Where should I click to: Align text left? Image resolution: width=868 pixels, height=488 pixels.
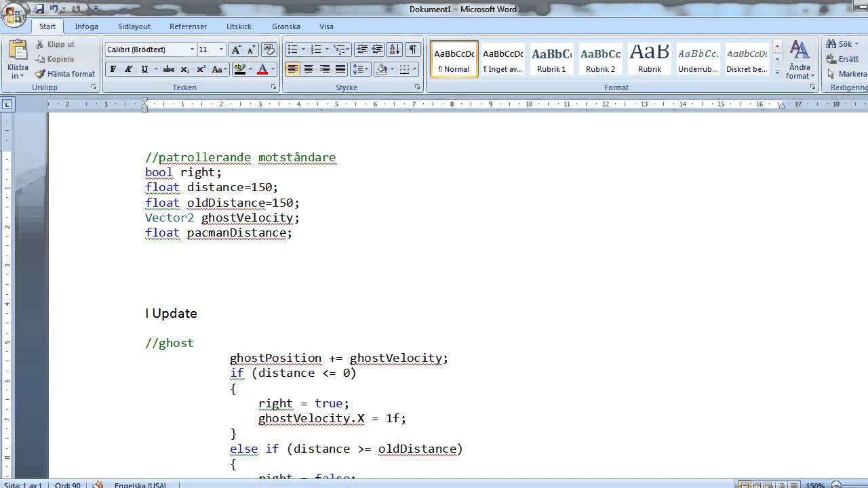(x=293, y=69)
